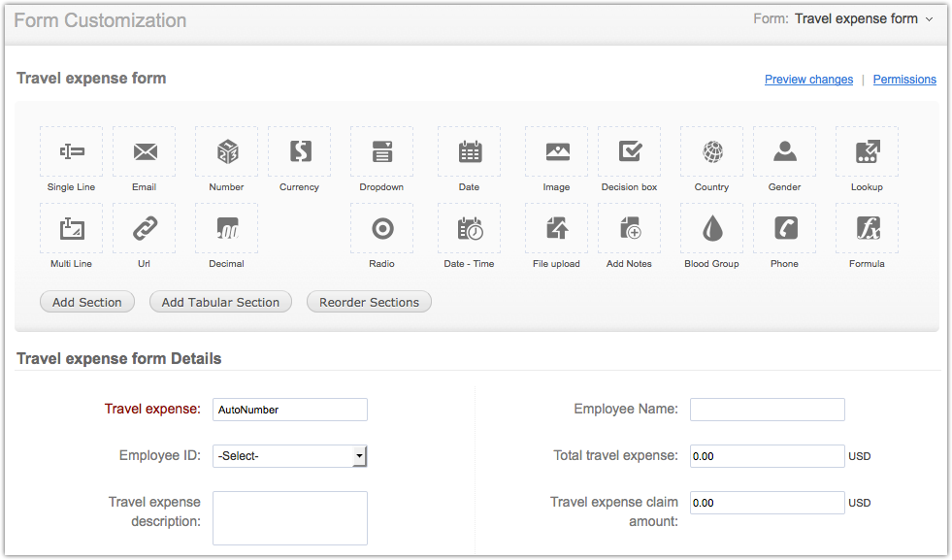952x560 pixels.
Task: Select the Date field calendar icon
Action: point(470,151)
